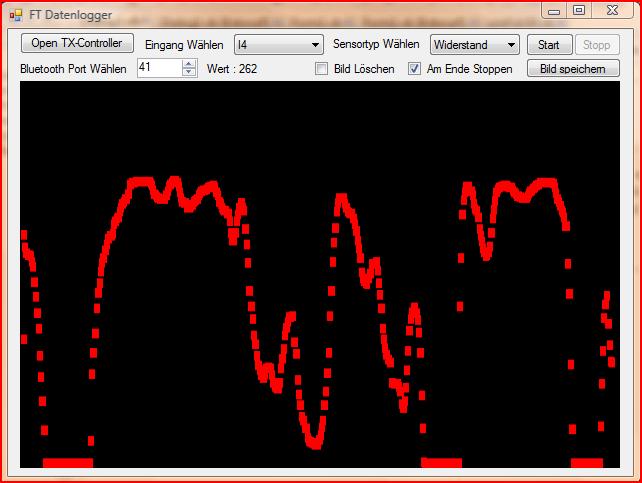Click the 'Bluetooth Port Wählen' label
The image size is (642, 483).
coord(73,69)
